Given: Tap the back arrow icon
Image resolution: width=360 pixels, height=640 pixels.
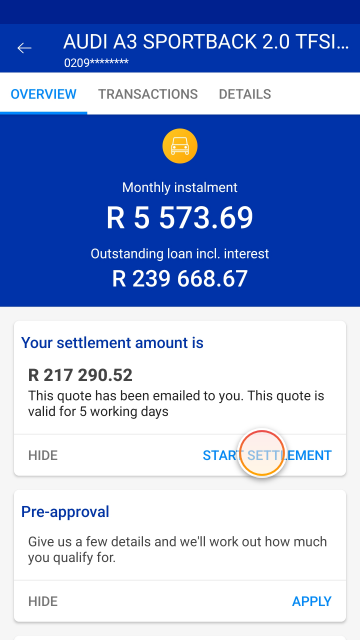Looking at the screenshot, I should pyautogui.click(x=24, y=48).
